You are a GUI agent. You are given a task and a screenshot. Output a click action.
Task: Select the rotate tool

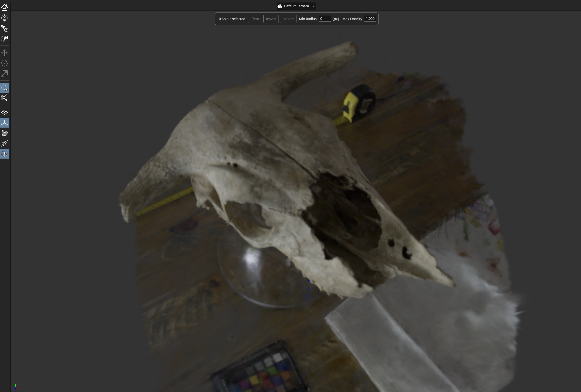5,63
